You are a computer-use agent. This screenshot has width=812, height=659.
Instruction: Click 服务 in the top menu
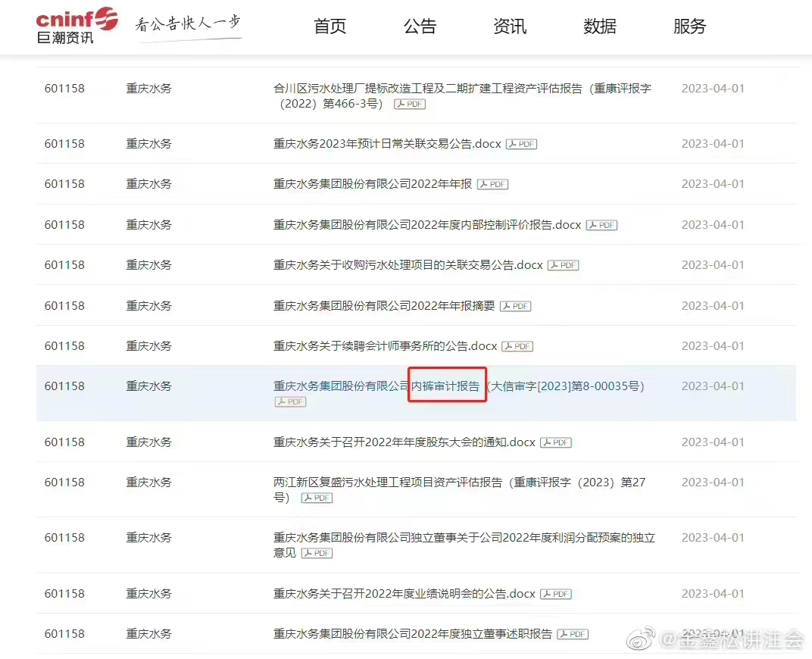click(x=689, y=27)
